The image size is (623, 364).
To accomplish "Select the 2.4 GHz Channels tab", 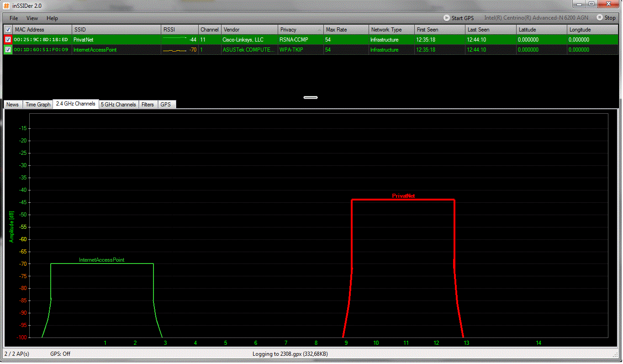I will [76, 104].
